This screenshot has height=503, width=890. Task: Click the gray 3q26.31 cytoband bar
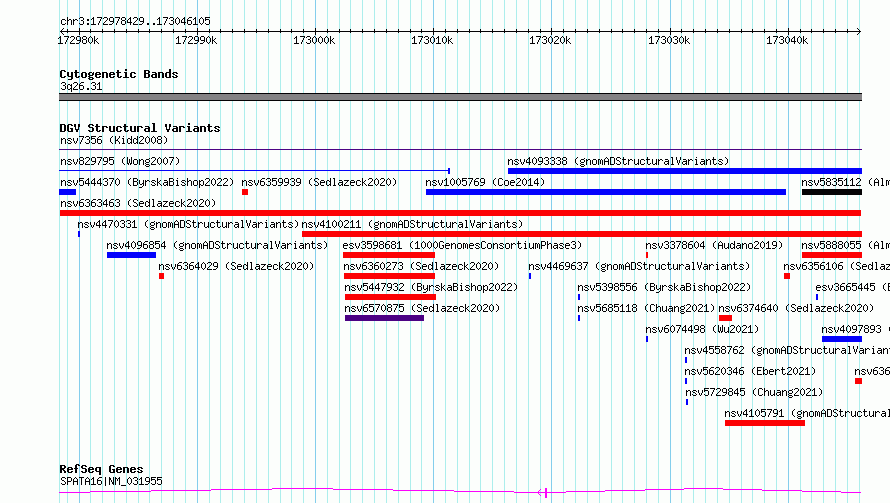click(x=460, y=97)
